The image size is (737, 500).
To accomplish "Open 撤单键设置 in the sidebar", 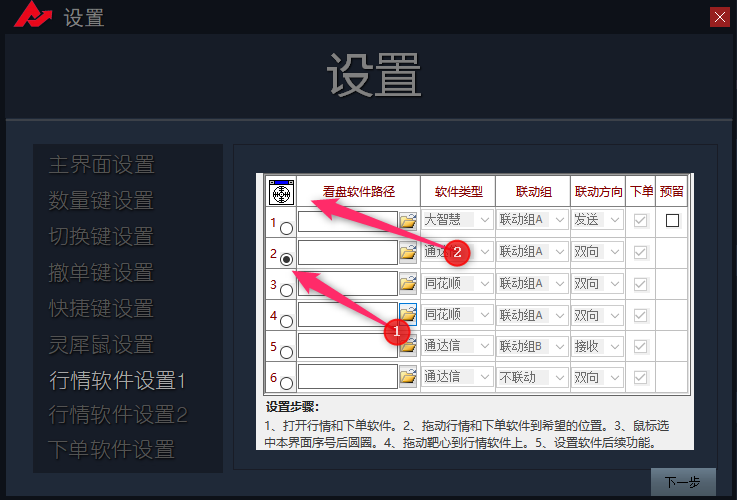I will coord(102,273).
